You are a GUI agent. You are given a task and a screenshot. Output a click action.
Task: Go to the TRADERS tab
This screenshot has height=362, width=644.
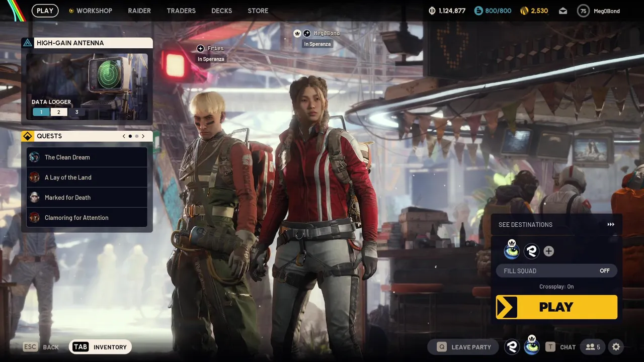click(181, 11)
